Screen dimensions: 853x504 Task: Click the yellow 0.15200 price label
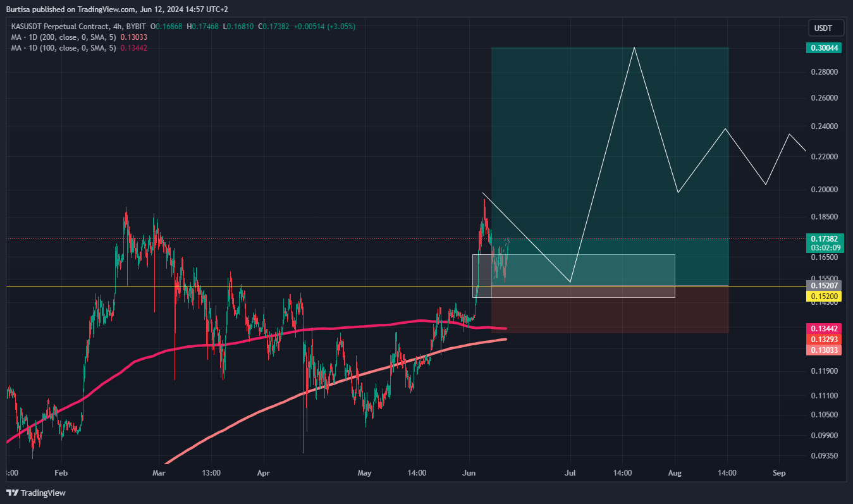(823, 296)
